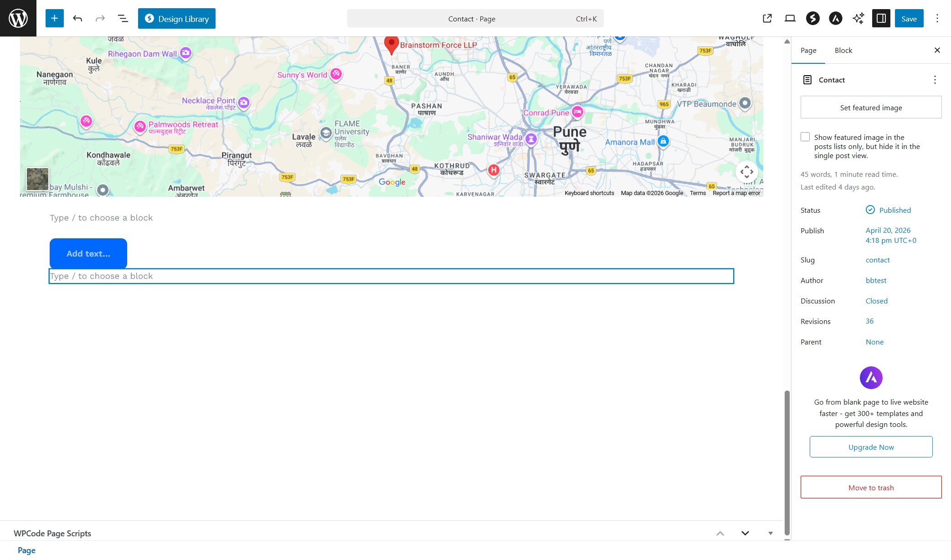Undo the last change

pyautogui.click(x=77, y=18)
